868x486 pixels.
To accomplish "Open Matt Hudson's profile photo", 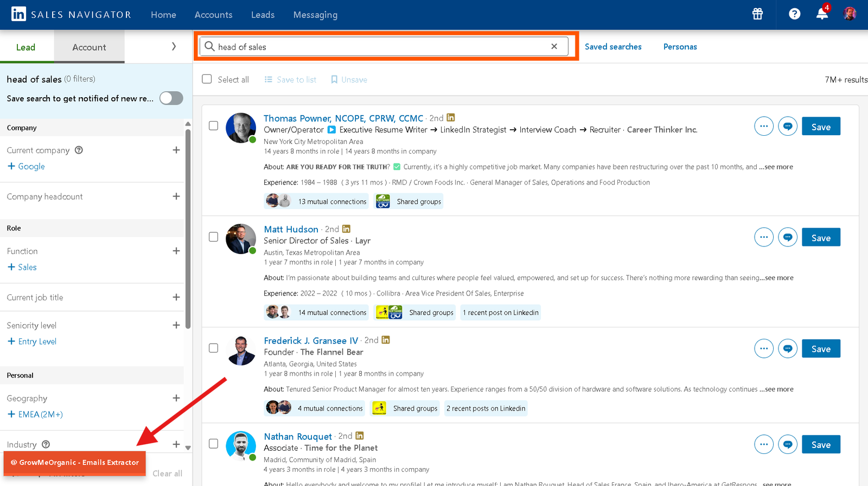I will coord(241,239).
